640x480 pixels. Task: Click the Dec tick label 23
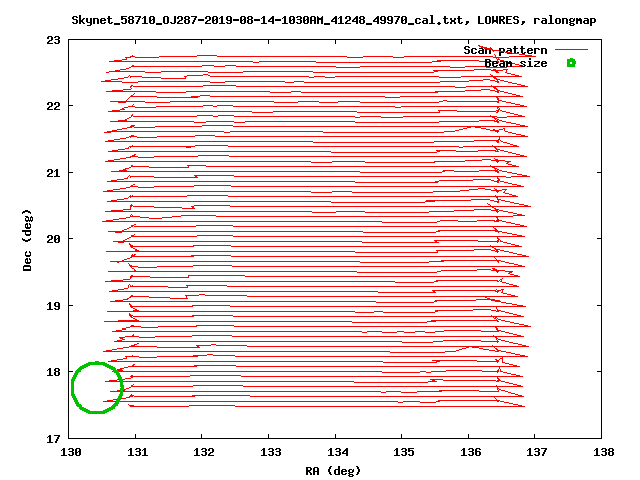click(x=53, y=40)
